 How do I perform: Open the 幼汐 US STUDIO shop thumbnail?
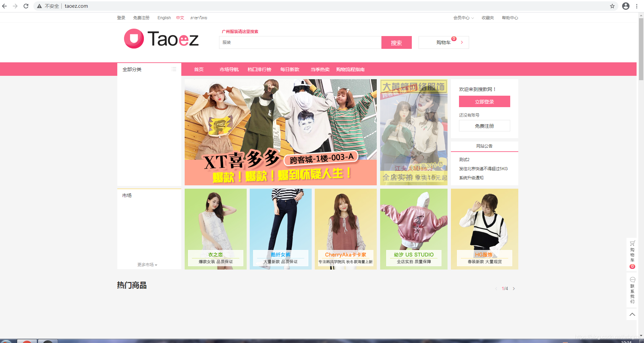point(414,229)
